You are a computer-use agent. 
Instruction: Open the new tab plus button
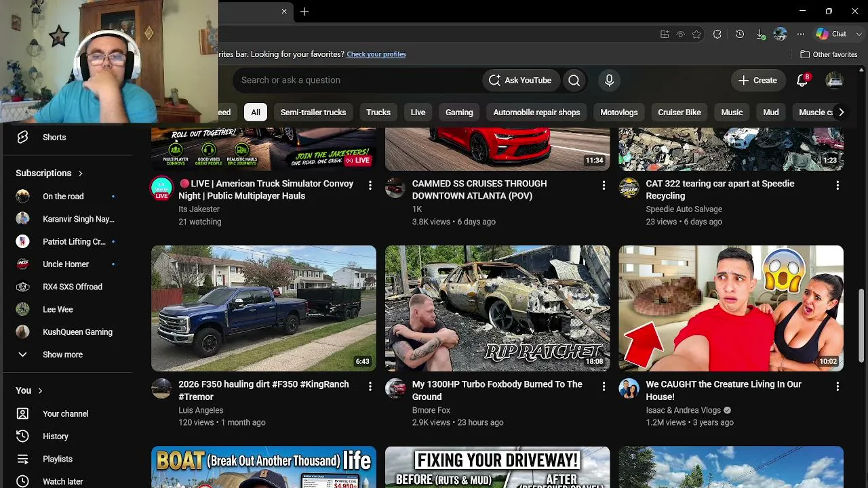tap(304, 12)
